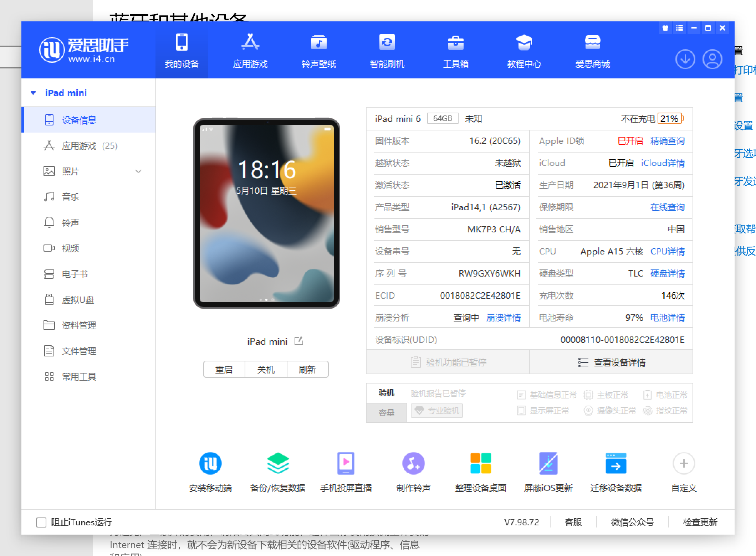Expand the 照片 section chevron

click(139, 171)
